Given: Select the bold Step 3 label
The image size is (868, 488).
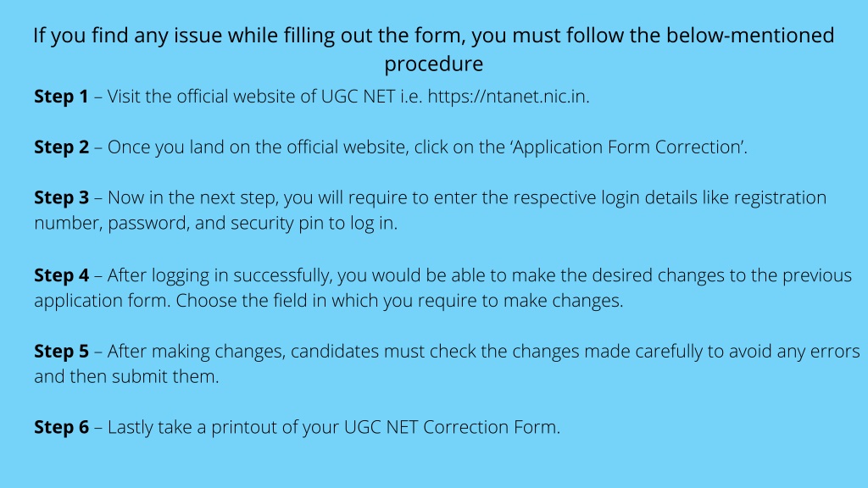Looking at the screenshot, I should click(x=61, y=198).
